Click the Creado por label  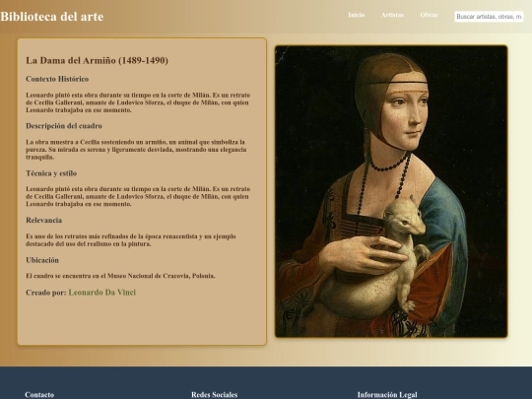pyautogui.click(x=46, y=293)
